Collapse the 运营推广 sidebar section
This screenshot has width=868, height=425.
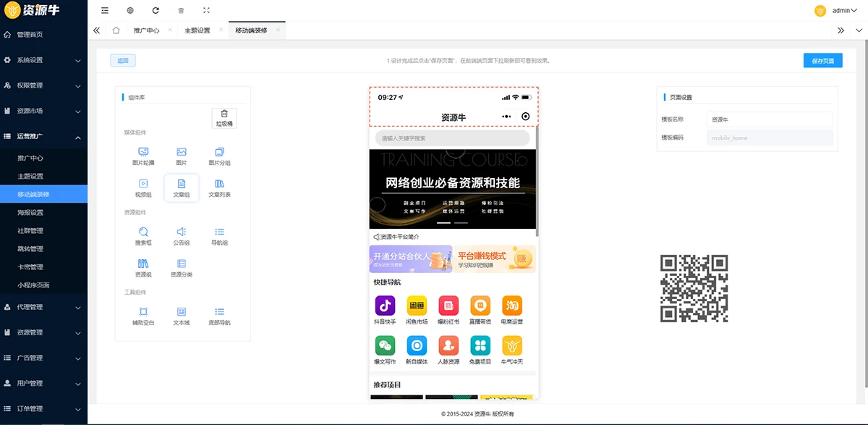(43, 136)
